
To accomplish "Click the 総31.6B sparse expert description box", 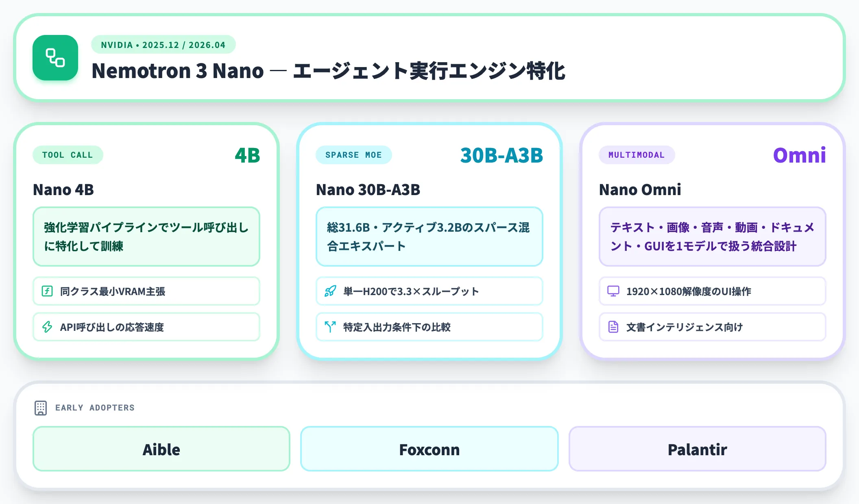I will click(429, 237).
